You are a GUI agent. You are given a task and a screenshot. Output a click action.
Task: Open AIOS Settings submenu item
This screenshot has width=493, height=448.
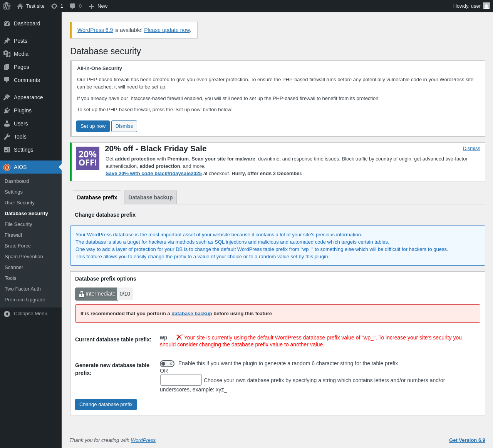(x=14, y=192)
